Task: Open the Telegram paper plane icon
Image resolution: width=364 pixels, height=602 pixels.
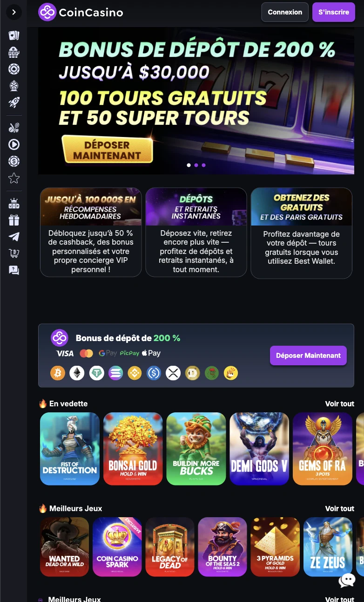Action: click(x=14, y=237)
